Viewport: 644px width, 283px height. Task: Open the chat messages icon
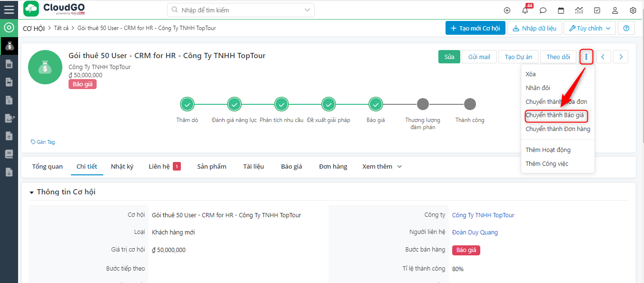[543, 10]
